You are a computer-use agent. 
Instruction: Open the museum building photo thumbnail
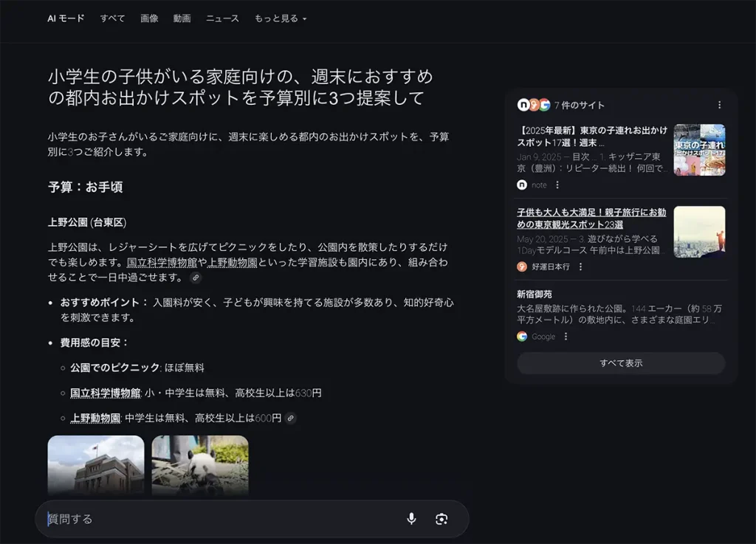(x=96, y=466)
